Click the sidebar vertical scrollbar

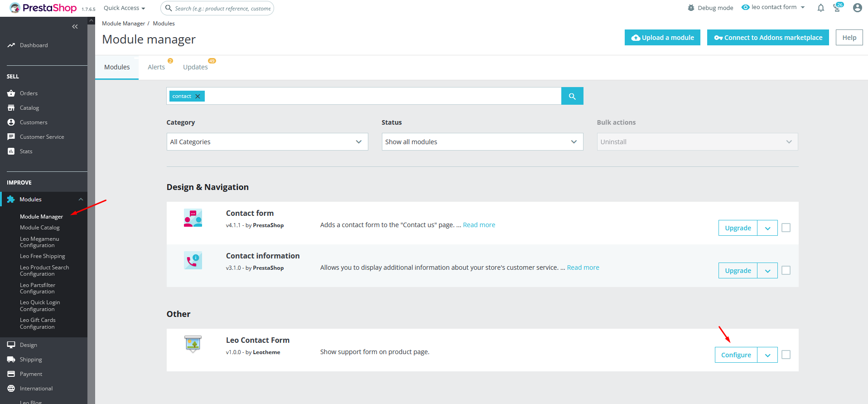click(x=91, y=210)
